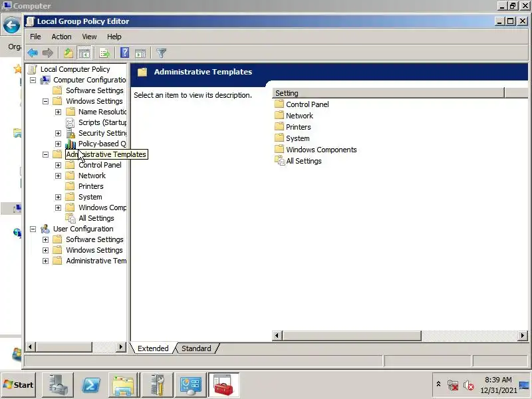The height and width of the screenshot is (399, 532).
Task: Expand the Control Panel tree node
Action: pyautogui.click(x=58, y=165)
